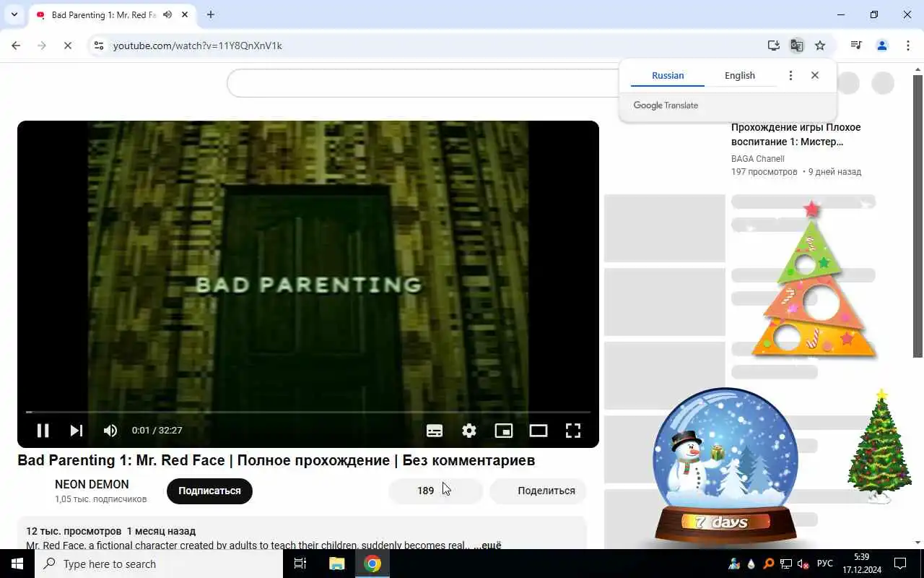924x578 pixels.
Task: Enter fullscreen video mode
Action: coord(573,431)
